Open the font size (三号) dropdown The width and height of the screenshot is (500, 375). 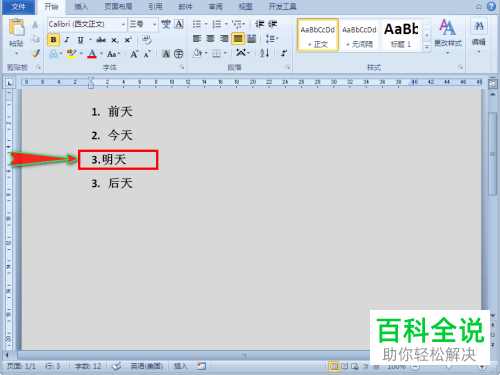pyautogui.click(x=154, y=24)
